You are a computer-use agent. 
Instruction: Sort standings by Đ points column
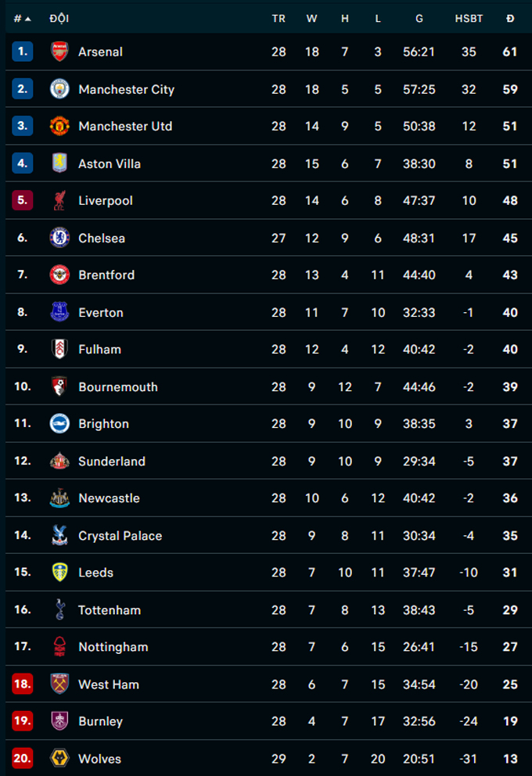(x=510, y=19)
